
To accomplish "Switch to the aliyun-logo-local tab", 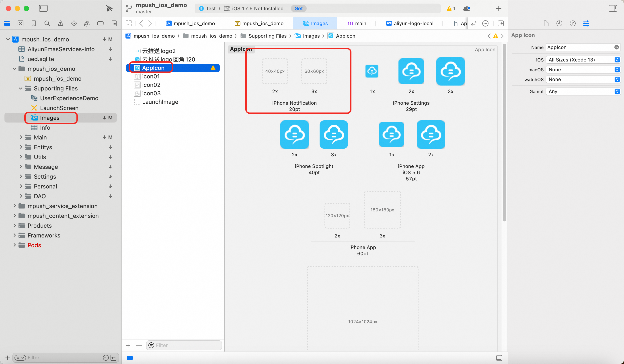I will point(410,24).
